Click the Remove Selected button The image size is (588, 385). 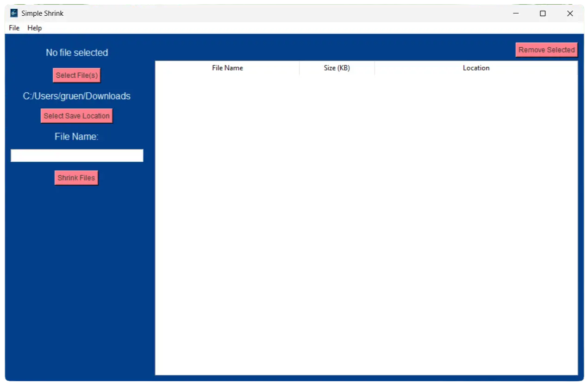(x=547, y=50)
